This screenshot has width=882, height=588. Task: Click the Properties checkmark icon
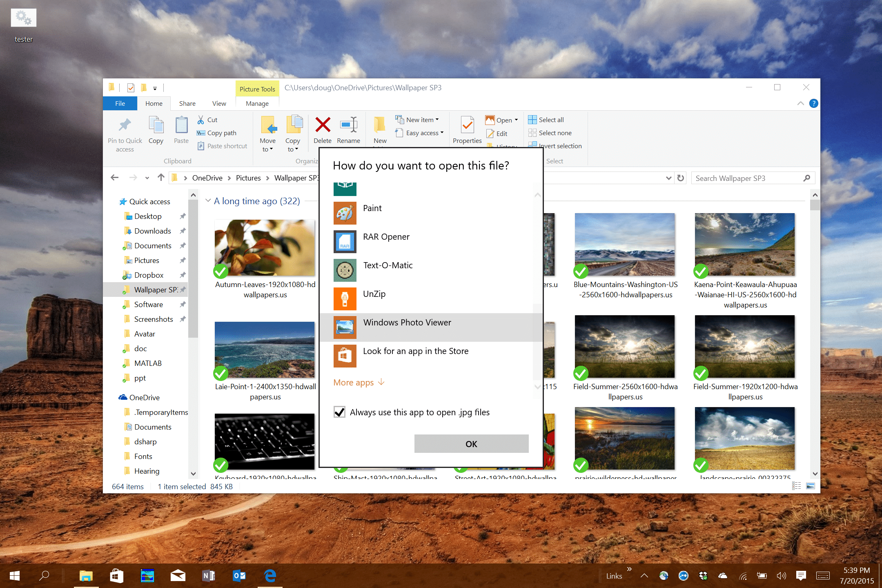point(467,125)
